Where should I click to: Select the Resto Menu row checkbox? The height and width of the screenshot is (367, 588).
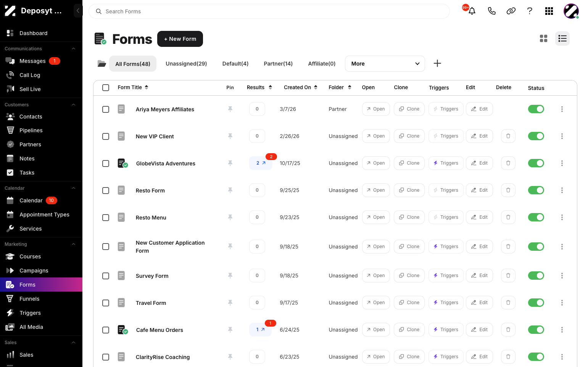coord(106,218)
